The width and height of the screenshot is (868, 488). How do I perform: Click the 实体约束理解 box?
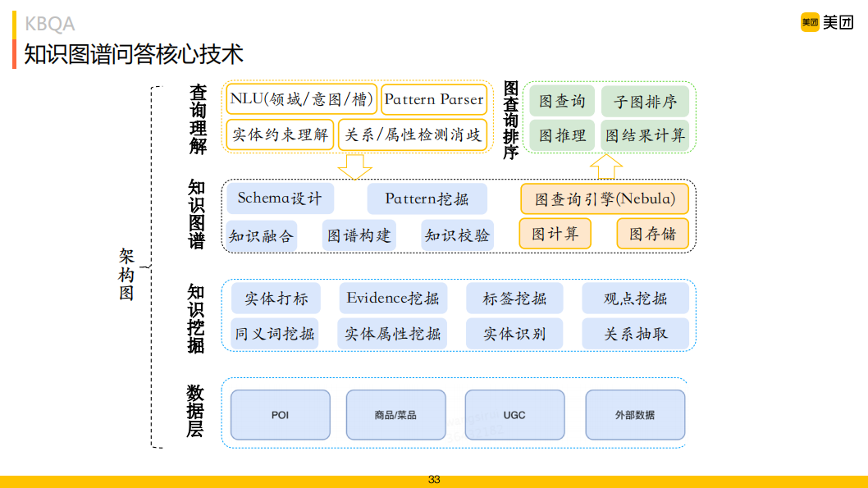pos(280,135)
